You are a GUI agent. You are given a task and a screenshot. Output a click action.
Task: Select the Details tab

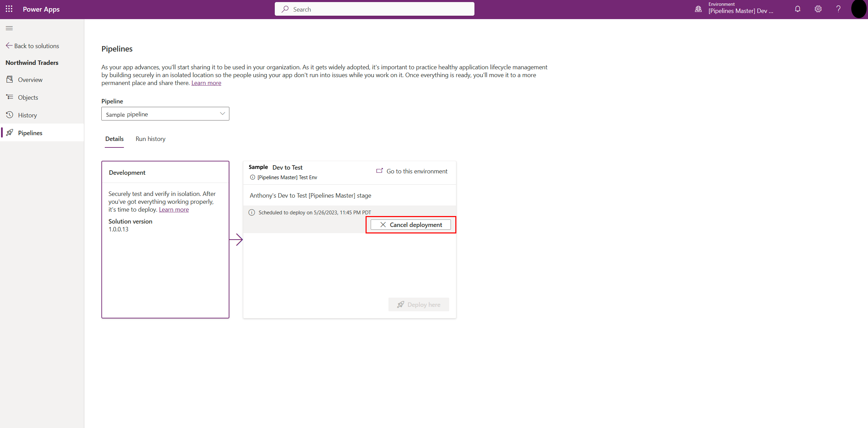click(x=115, y=139)
